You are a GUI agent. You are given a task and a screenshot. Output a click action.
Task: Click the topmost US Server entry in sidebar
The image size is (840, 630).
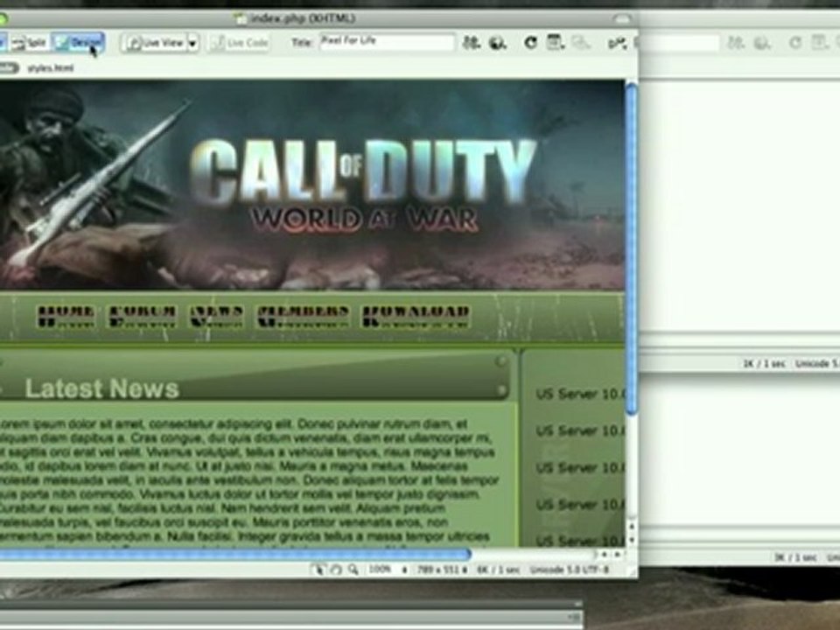click(580, 394)
